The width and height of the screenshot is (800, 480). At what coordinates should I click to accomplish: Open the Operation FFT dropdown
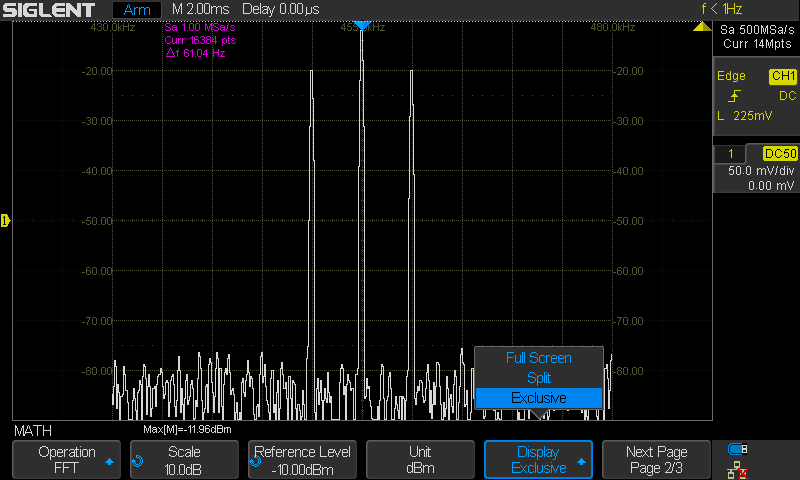tap(67, 460)
